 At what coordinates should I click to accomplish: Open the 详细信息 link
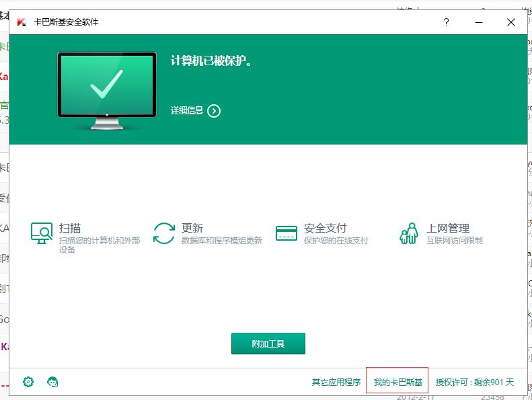[x=186, y=110]
